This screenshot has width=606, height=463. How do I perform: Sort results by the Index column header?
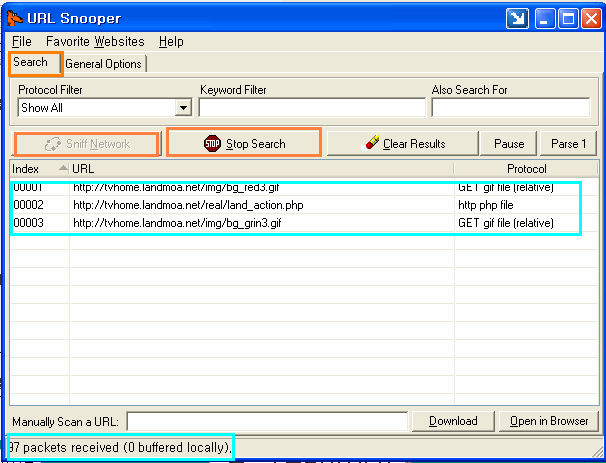click(x=39, y=169)
